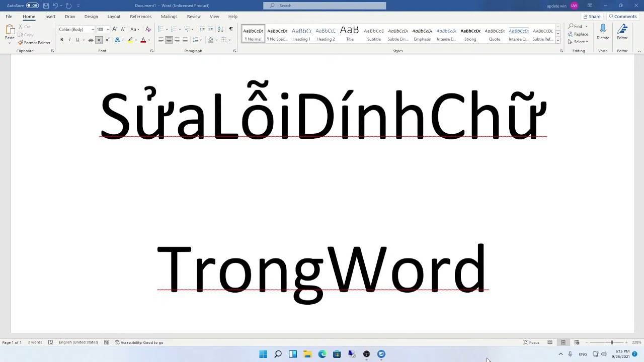644x362 pixels.
Task: Switch to the Layout tab
Action: pyautogui.click(x=114, y=17)
